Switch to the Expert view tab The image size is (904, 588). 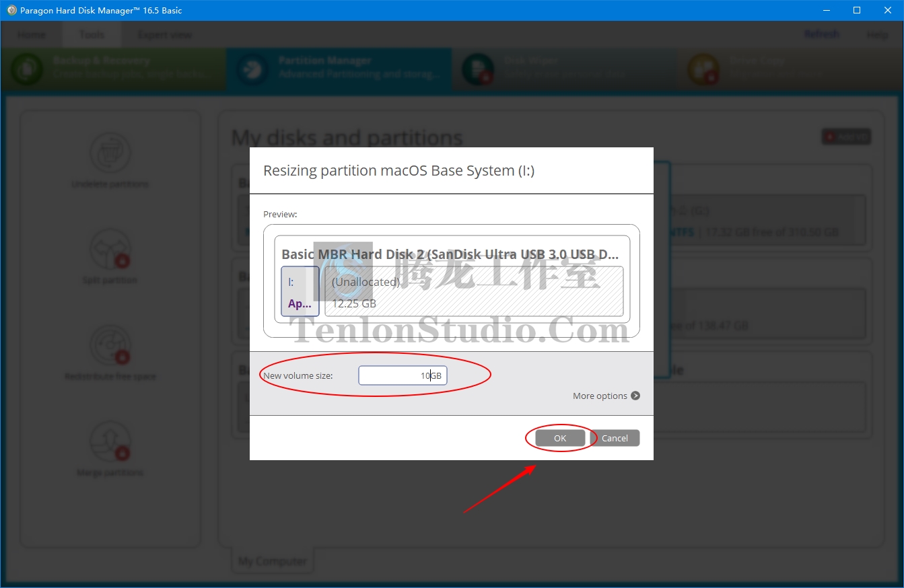click(165, 34)
